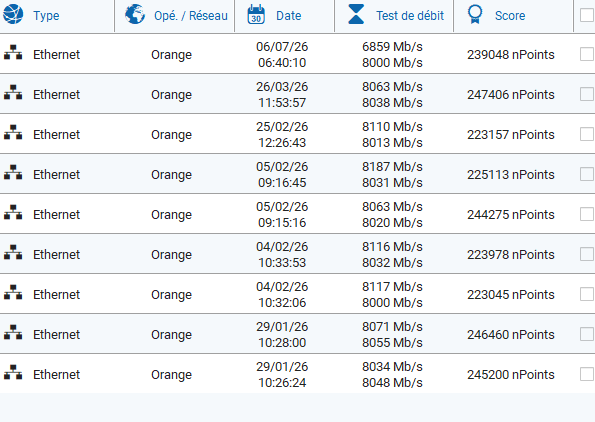Sort by Test de débit column header

click(x=410, y=16)
